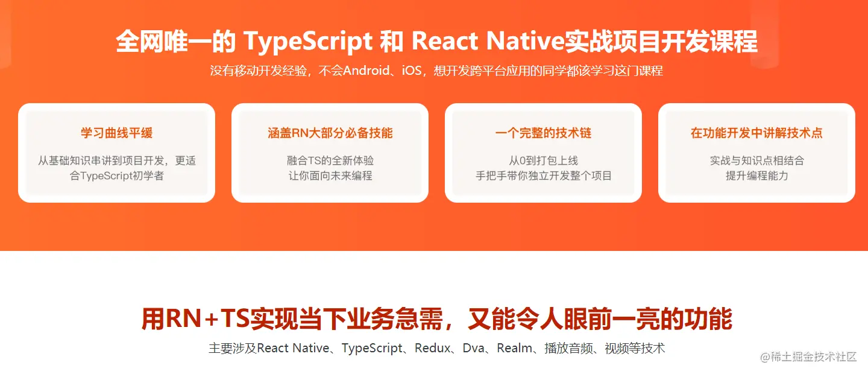Click the subtitle mentioning Android and iOS
The height and width of the screenshot is (374, 868).
tap(436, 71)
